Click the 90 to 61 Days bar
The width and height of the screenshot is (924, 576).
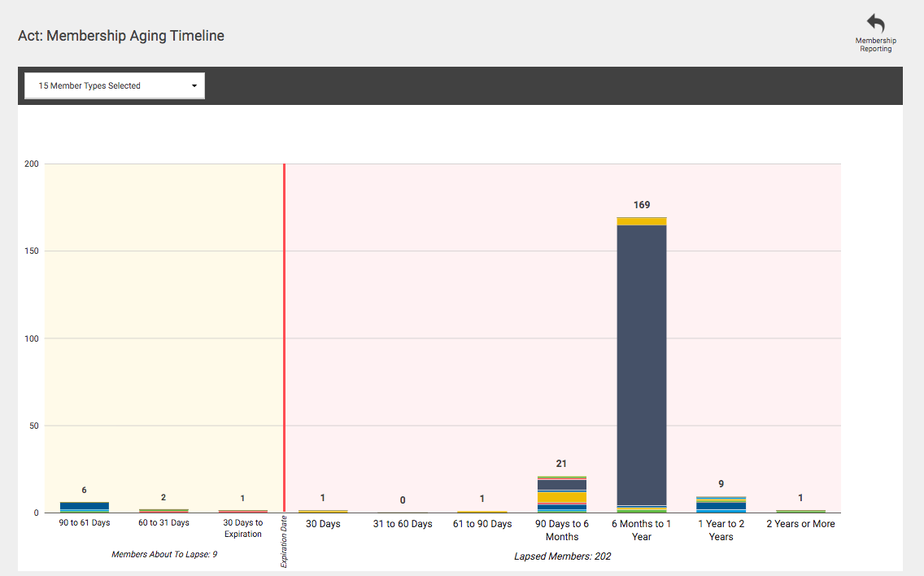pyautogui.click(x=85, y=507)
